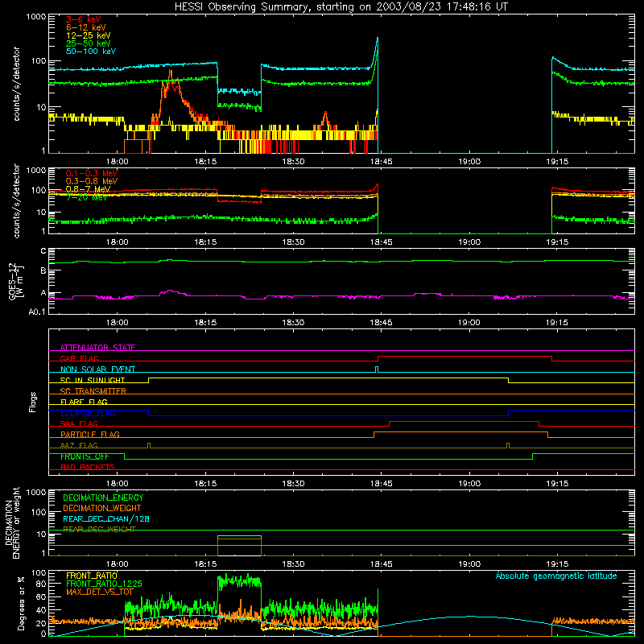This screenshot has height=644, width=644.
Task: Click the ATTENUATOR_STATE flag label
Action: [97, 348]
